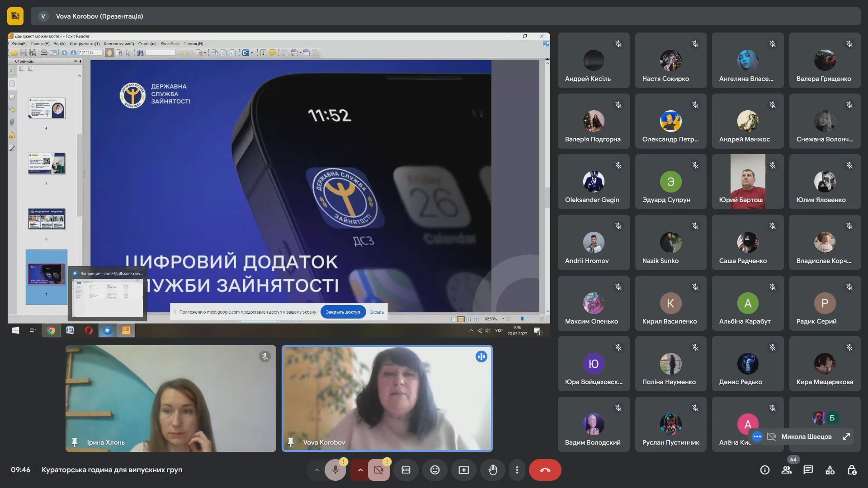Select Nazik Sunko participant tile
Viewport: 868px width, 488px height.
[670, 242]
